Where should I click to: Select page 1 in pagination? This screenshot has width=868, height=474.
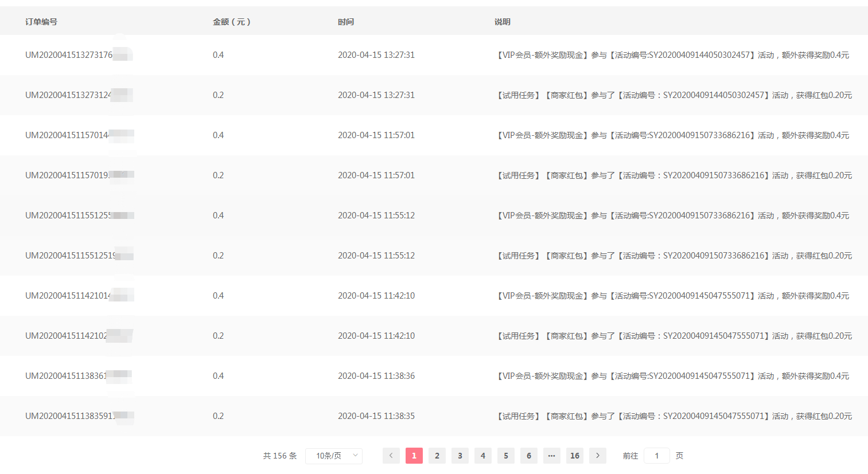click(x=414, y=456)
